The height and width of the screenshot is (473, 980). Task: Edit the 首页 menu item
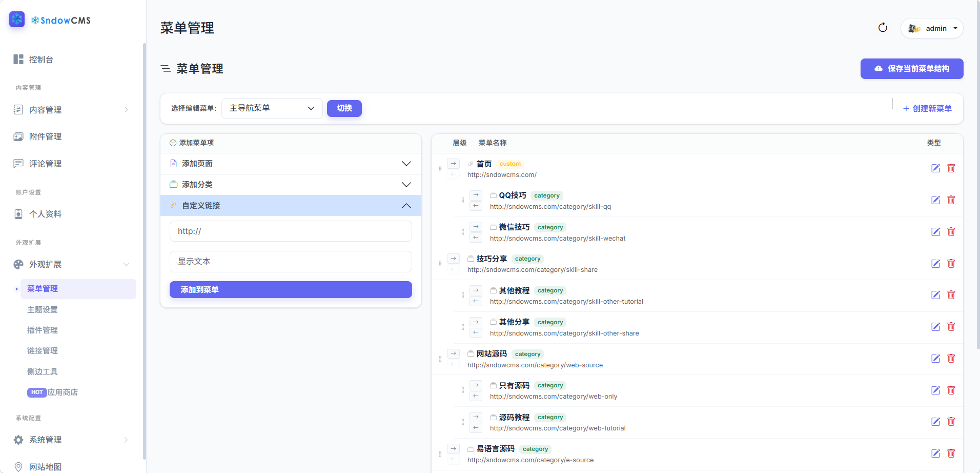(935, 168)
